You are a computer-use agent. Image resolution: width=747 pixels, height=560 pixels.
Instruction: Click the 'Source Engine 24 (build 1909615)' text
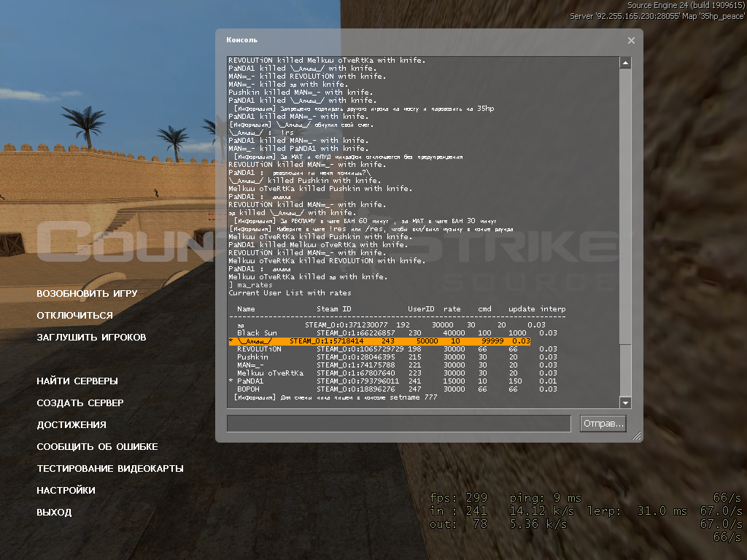pyautogui.click(x=686, y=5)
